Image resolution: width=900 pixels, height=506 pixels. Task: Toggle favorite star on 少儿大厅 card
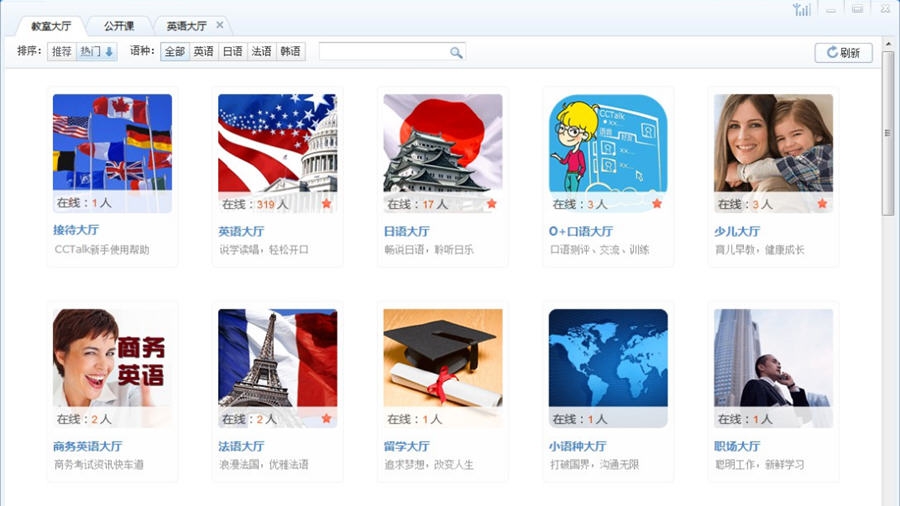[822, 203]
